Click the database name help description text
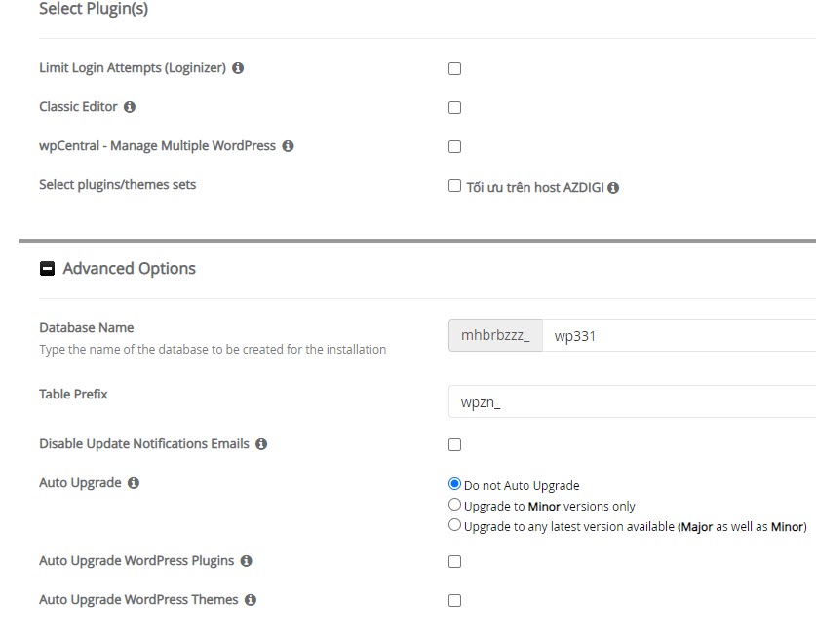Viewport: 816px width, 644px height. [x=213, y=349]
